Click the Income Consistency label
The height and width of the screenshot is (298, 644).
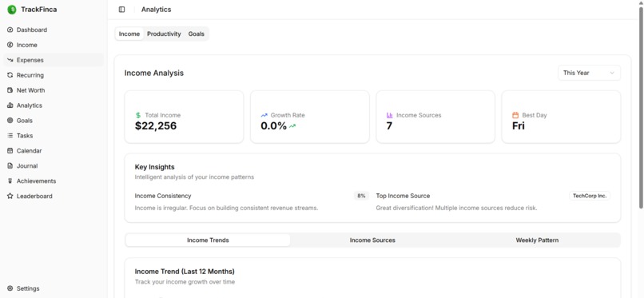[x=163, y=197]
